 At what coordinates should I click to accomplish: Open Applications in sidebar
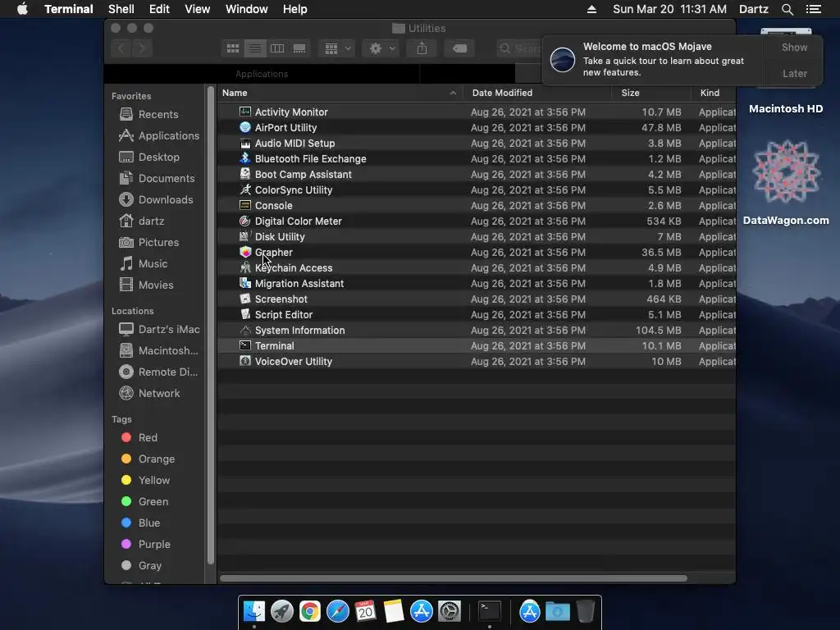click(158, 135)
